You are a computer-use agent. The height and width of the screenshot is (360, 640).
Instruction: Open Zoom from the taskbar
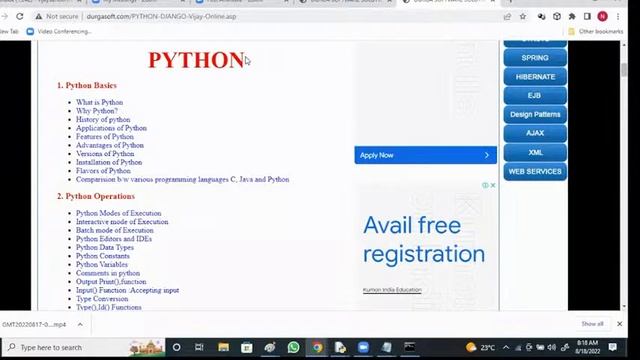pos(363,347)
